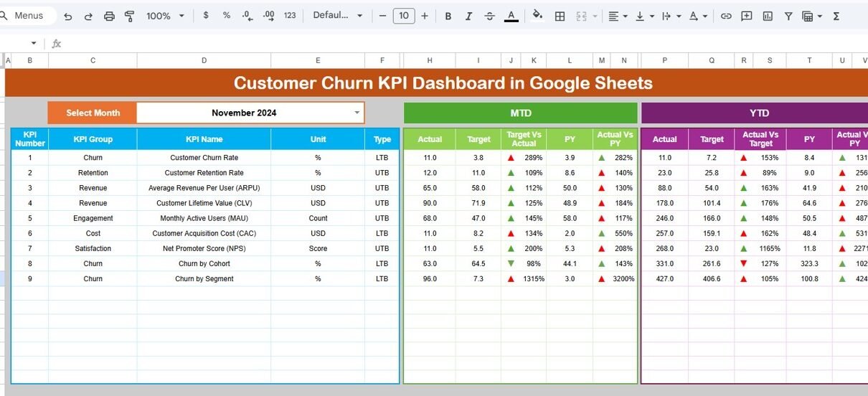868x396 pixels.
Task: Toggle bold formatting
Action: 448,16
